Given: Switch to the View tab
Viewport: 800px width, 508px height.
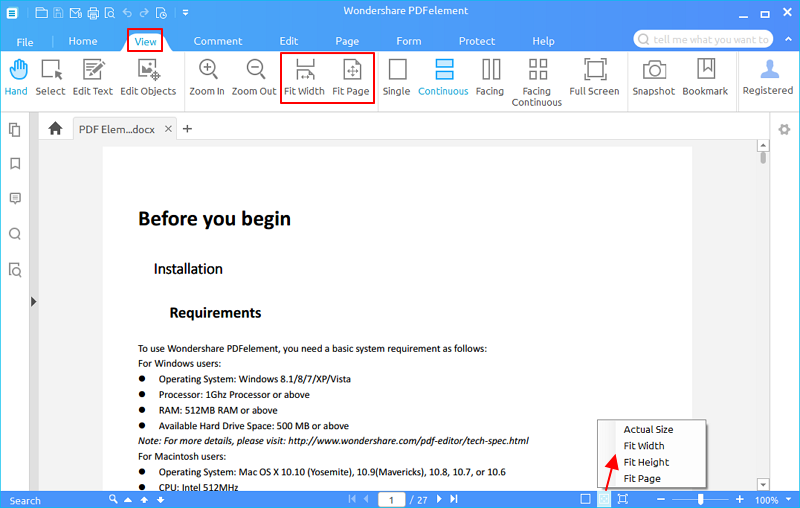Looking at the screenshot, I should pos(145,42).
